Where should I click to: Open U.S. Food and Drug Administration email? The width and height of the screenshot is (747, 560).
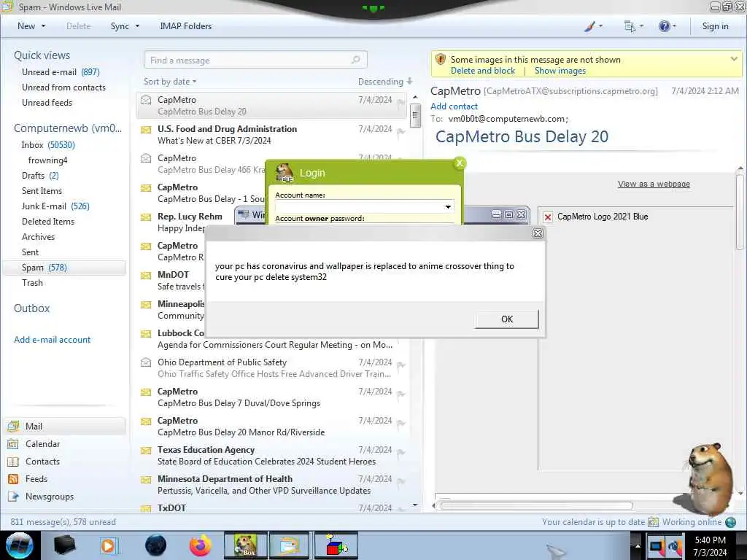[271, 135]
